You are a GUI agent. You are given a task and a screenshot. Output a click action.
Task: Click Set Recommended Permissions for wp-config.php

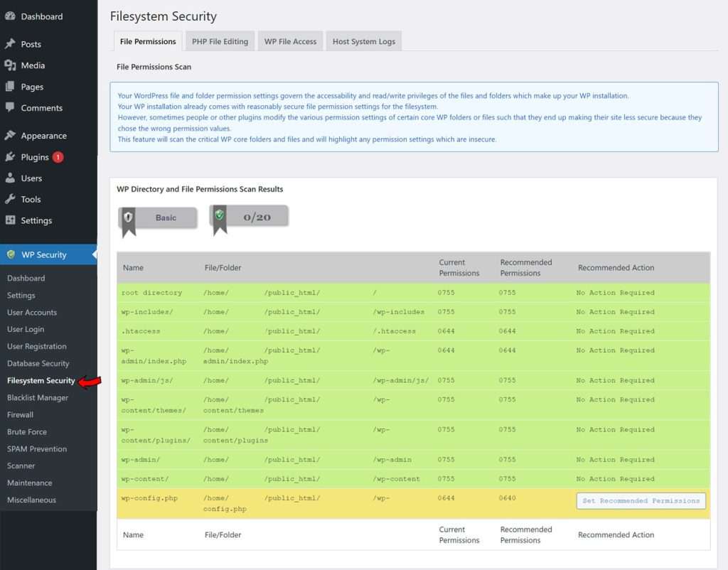(640, 501)
